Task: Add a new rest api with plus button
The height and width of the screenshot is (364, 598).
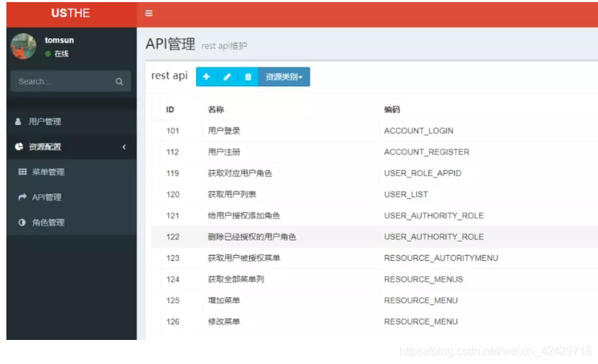Action: tap(207, 76)
